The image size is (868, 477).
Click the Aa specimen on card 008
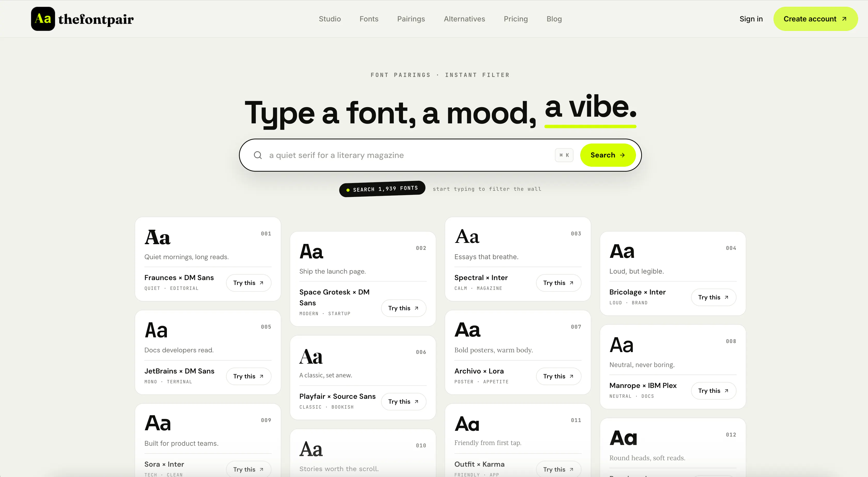tap(621, 345)
